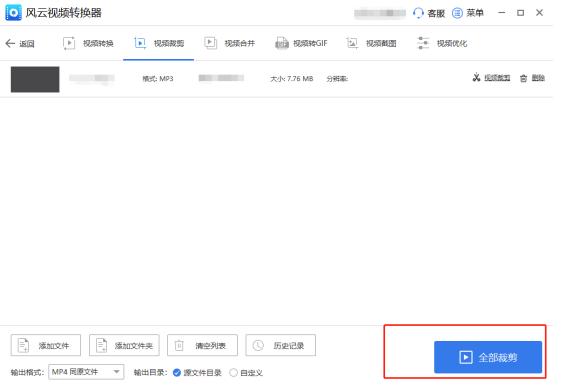Click the scissors icon in the file row
This screenshot has height=389, width=565.
coord(476,77)
